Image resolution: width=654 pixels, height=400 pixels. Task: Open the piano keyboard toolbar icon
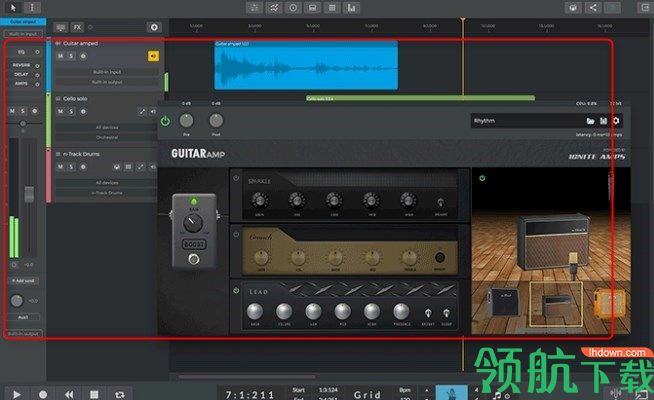(312, 8)
